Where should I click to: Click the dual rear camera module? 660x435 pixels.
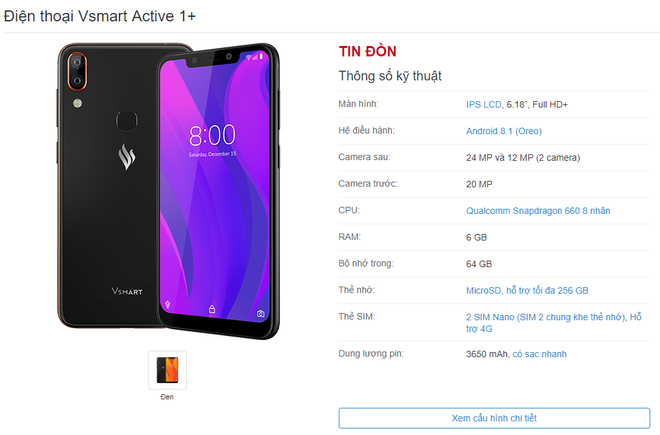[x=77, y=71]
